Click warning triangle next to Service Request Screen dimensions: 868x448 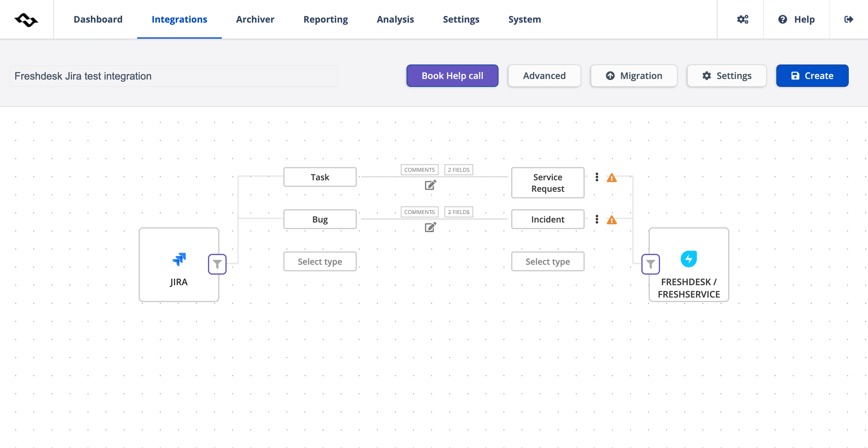[611, 178]
